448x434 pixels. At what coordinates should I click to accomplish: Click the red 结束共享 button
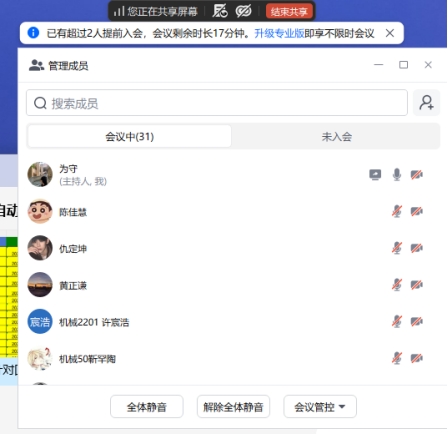[289, 12]
